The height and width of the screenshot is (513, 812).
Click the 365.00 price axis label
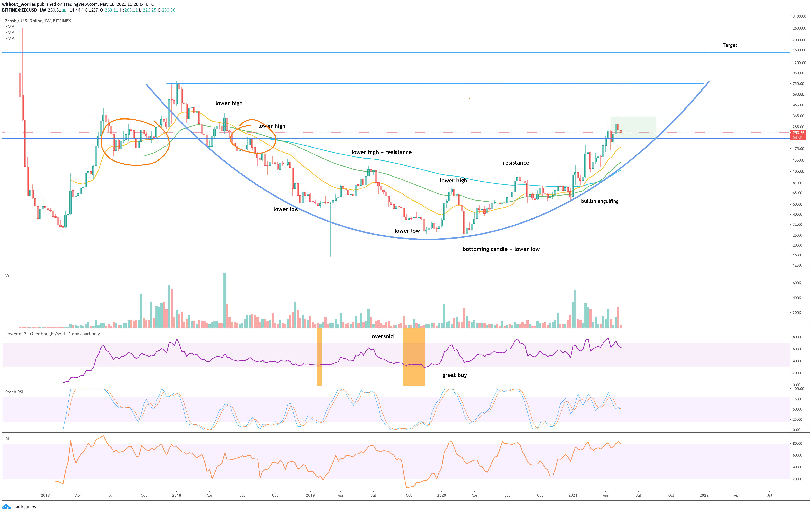[799, 116]
